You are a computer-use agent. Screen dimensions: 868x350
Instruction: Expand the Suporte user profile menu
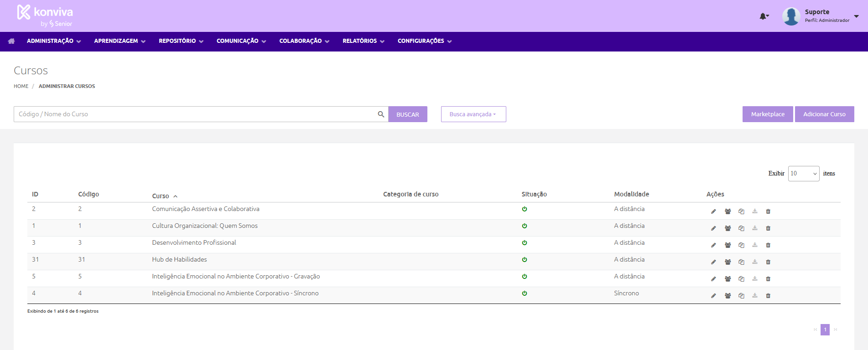pos(856,16)
